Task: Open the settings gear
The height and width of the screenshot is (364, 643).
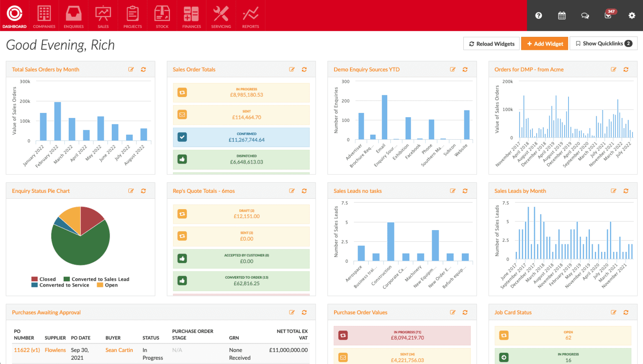Action: point(632,15)
